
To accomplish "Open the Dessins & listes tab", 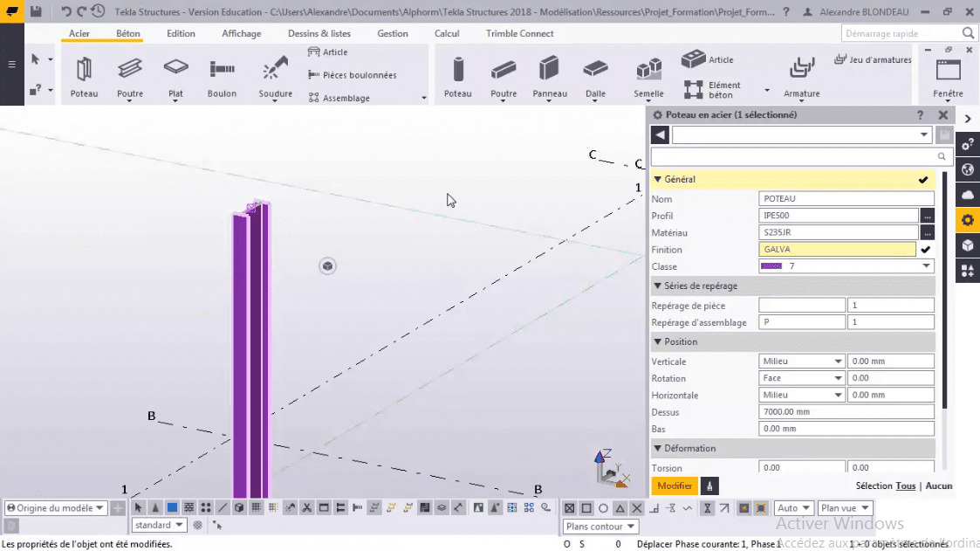I will pos(319,34).
